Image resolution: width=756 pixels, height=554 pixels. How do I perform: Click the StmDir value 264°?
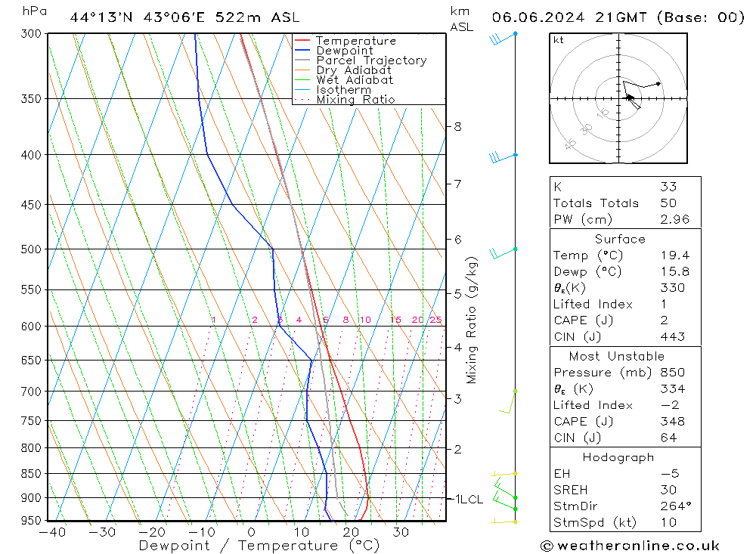[675, 506]
